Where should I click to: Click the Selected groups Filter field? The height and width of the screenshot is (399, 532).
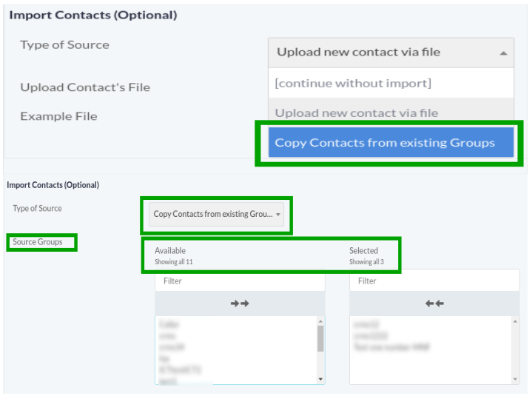coord(434,281)
